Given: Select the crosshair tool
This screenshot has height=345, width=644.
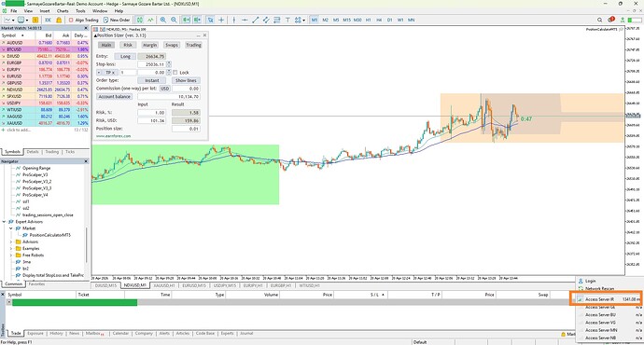Looking at the screenshot, I should pos(221,20).
